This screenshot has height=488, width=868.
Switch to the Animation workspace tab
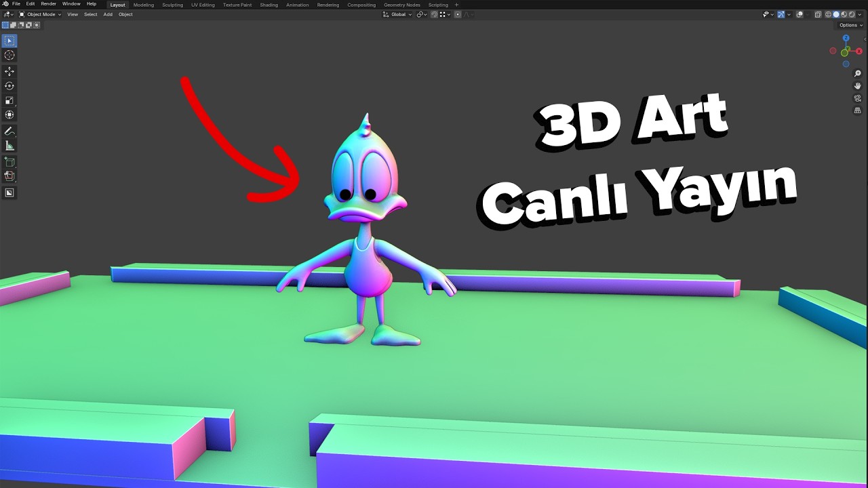(x=298, y=5)
